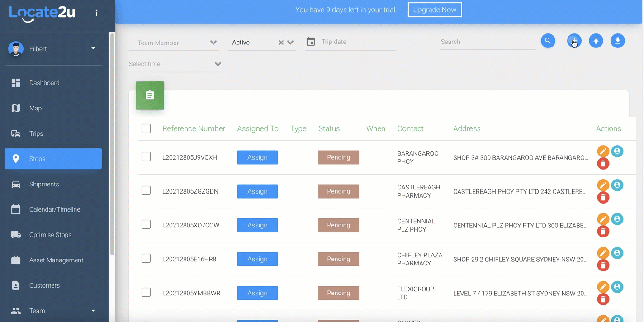Viewport: 644px width, 322px height.
Task: Select checkbox for L20212805E16HR8
Action: 146,258
